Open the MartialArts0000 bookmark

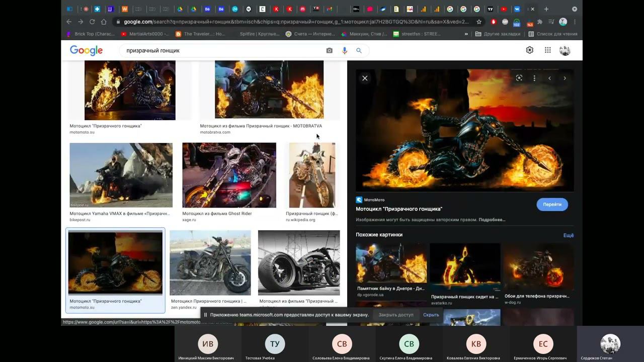pyautogui.click(x=145, y=34)
